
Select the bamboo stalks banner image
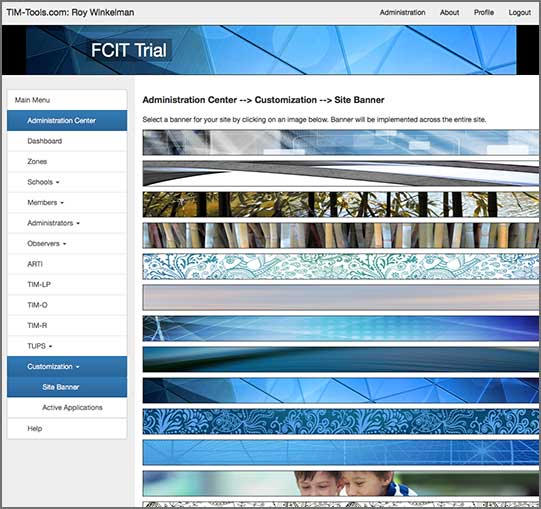point(341,236)
